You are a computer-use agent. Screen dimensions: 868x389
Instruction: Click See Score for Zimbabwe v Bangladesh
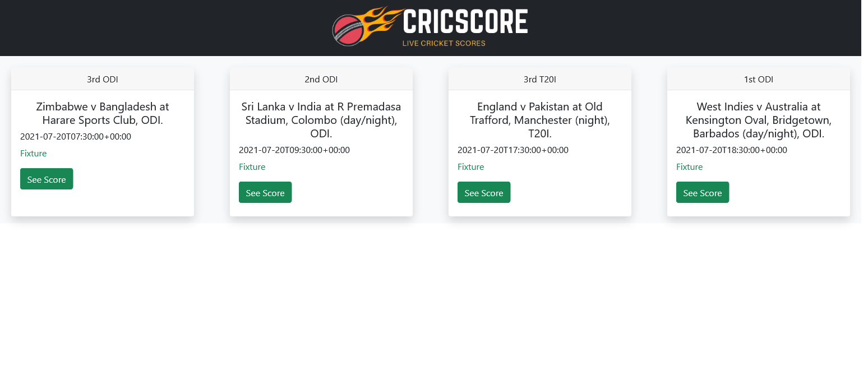click(47, 179)
